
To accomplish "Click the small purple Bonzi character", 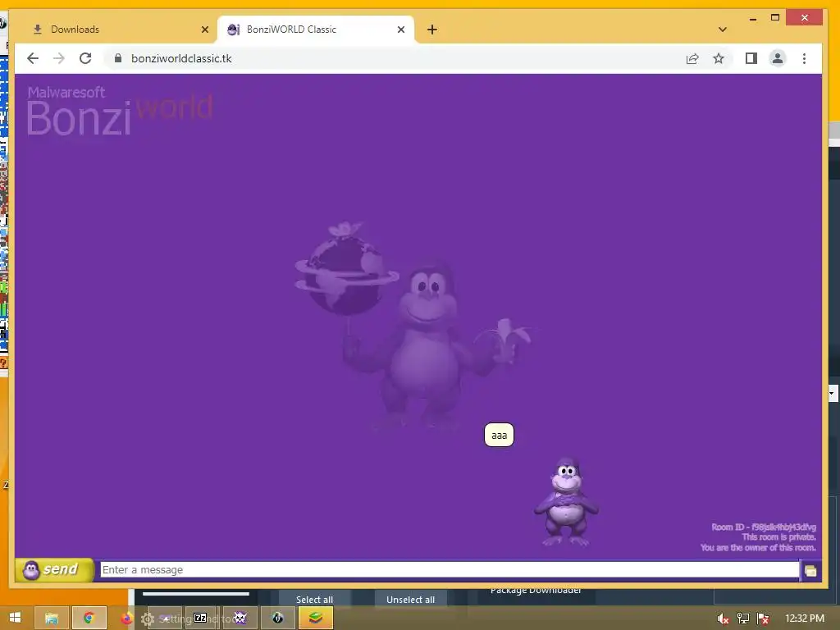I will (x=566, y=501).
